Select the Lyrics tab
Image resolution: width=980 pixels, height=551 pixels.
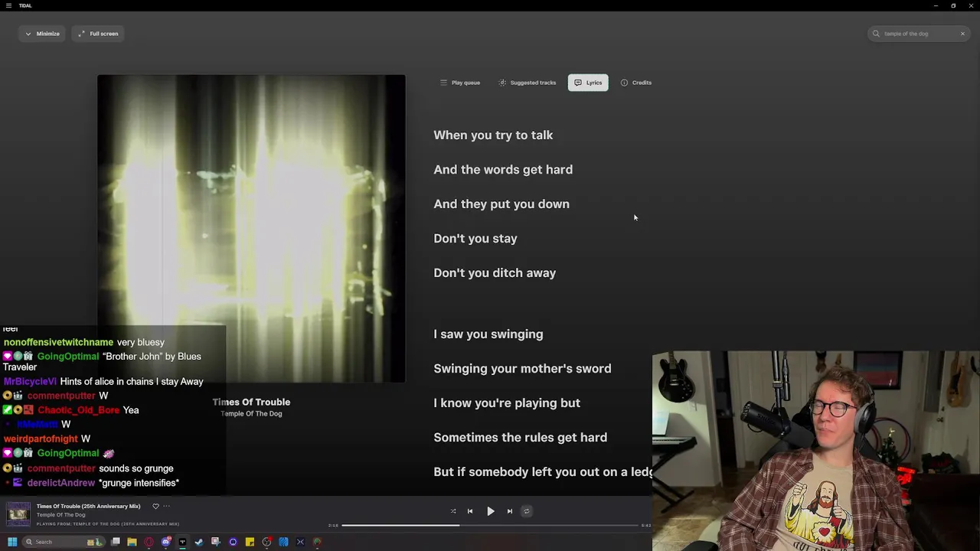tap(588, 83)
